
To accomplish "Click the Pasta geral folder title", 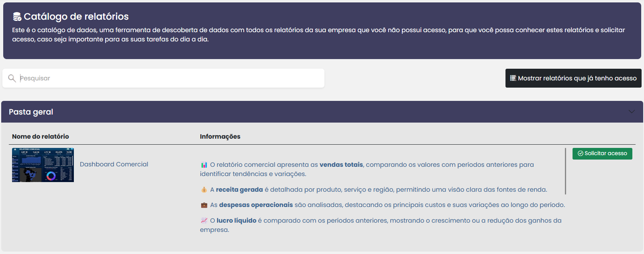I will (x=31, y=112).
